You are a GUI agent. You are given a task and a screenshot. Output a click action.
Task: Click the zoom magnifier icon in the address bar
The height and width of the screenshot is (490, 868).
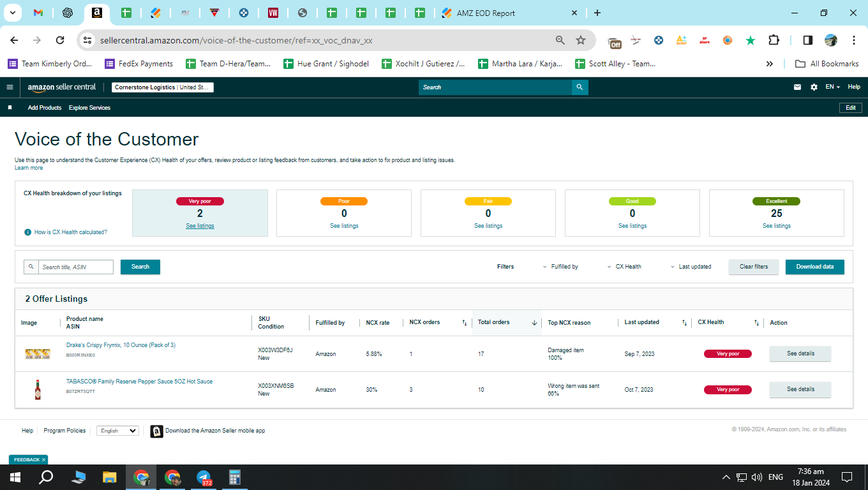click(x=560, y=40)
